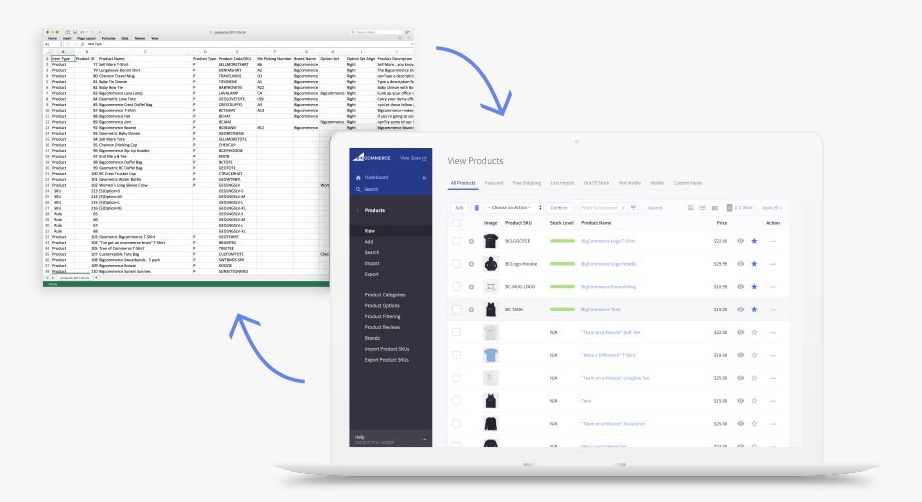Expand BCLOGOTEE row with plus circle
Screen dimensions: 922x502
[x=471, y=242]
